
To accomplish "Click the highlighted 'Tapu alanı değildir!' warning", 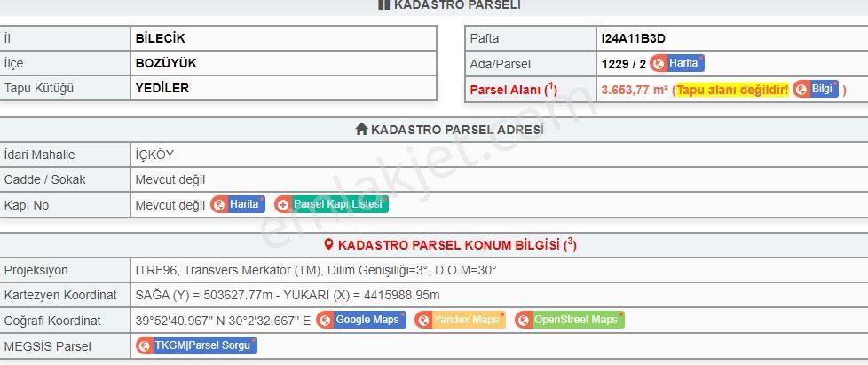I will pos(732,90).
